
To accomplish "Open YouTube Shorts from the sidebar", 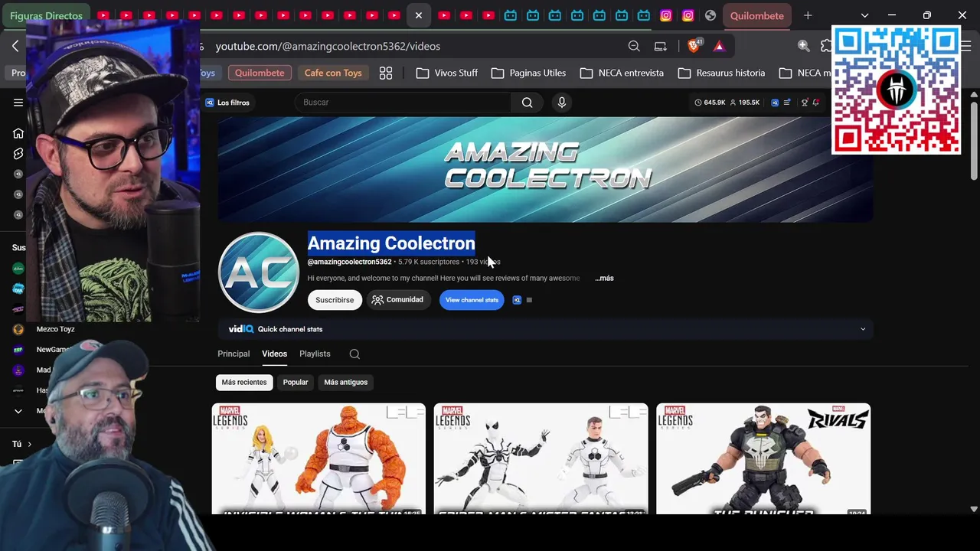I will coord(18,154).
